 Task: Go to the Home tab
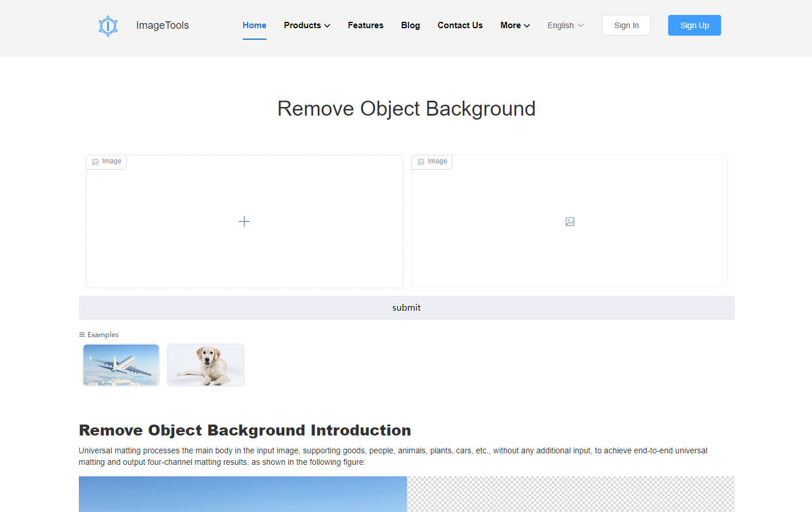(x=254, y=25)
